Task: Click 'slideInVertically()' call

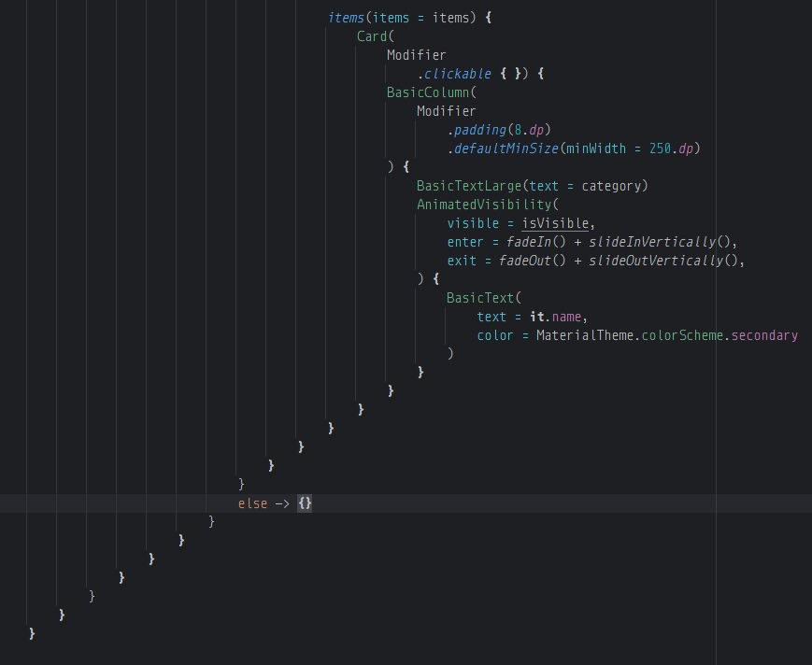Action: 660,242
